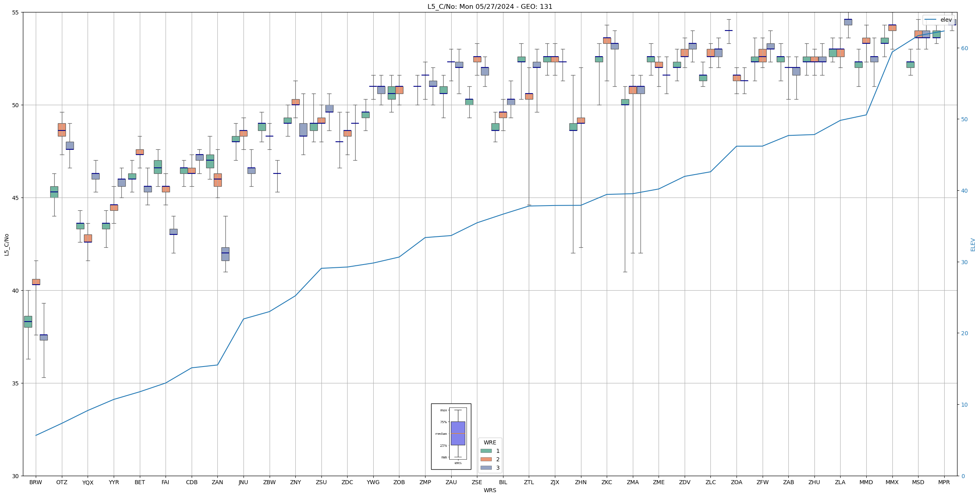Click the WRE legend title
The height and width of the screenshot is (497, 980).
(x=490, y=442)
